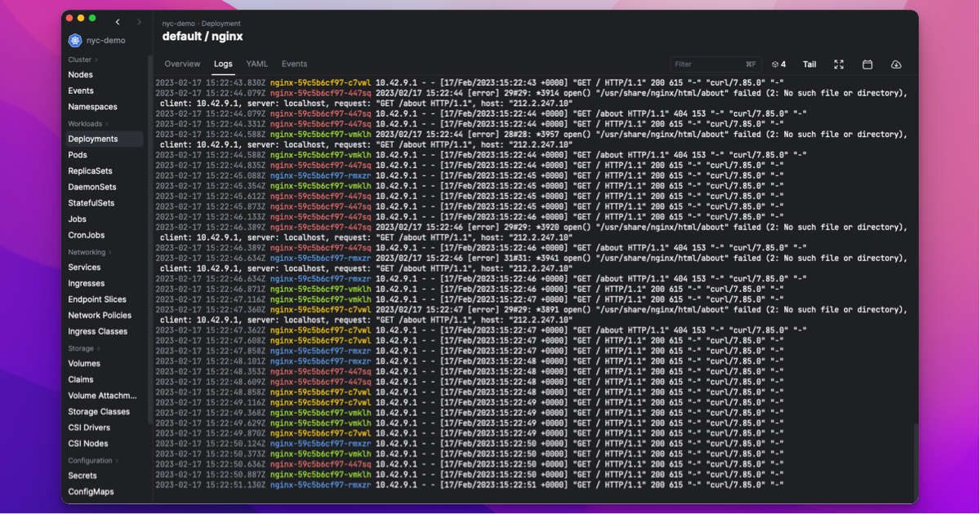Navigate back with the left arrow
Screen dimensions: 980x514
(118, 21)
